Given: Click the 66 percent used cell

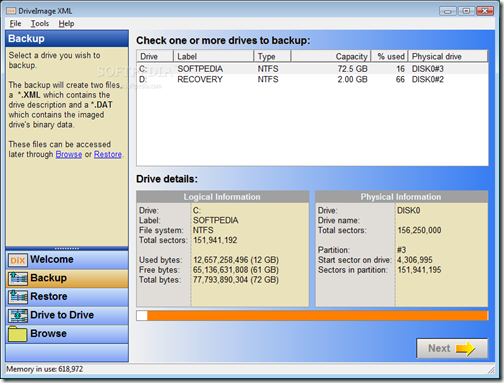Looking at the screenshot, I should tap(400, 79).
